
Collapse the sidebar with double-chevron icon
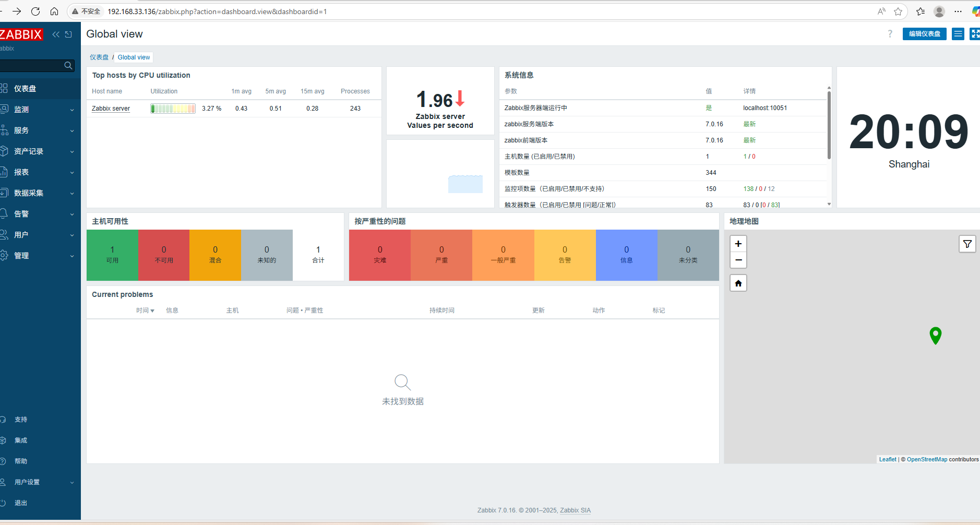pos(56,34)
